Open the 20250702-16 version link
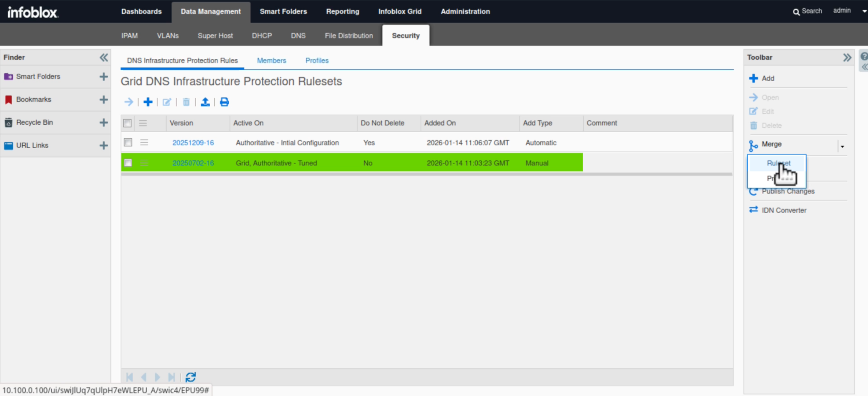The width and height of the screenshot is (868, 396). (x=193, y=163)
